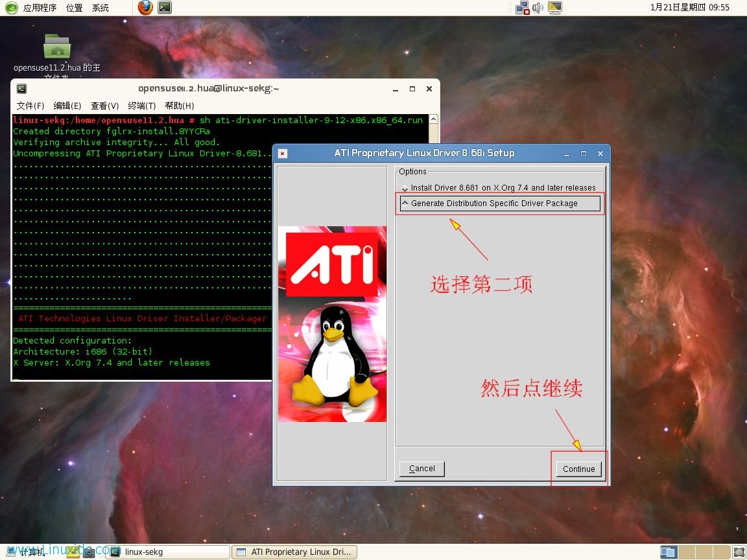The height and width of the screenshot is (560, 747).
Task: Click the openSUSE logo in top panel
Action: (12, 8)
